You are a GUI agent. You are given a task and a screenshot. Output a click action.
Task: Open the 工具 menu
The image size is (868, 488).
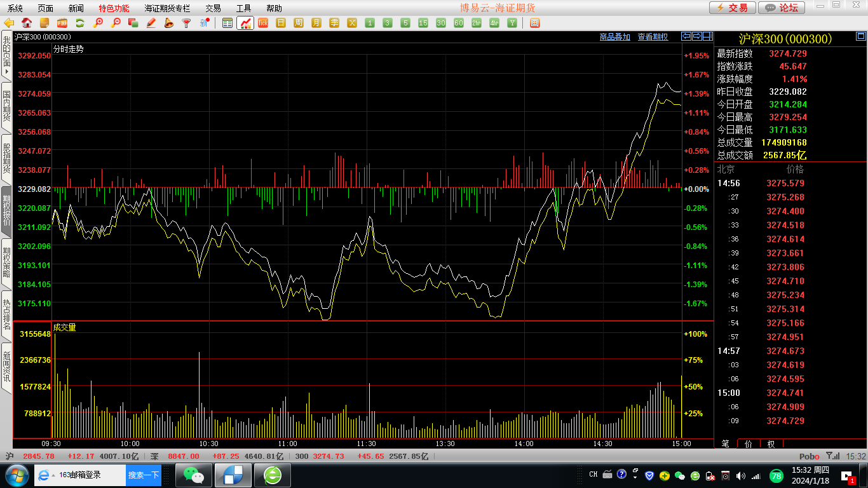click(243, 8)
